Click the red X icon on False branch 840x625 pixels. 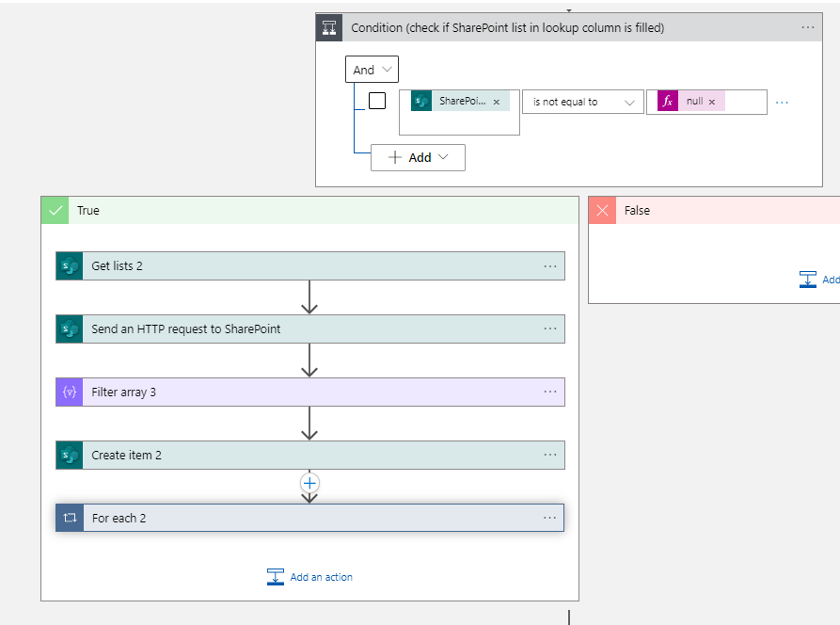601,210
